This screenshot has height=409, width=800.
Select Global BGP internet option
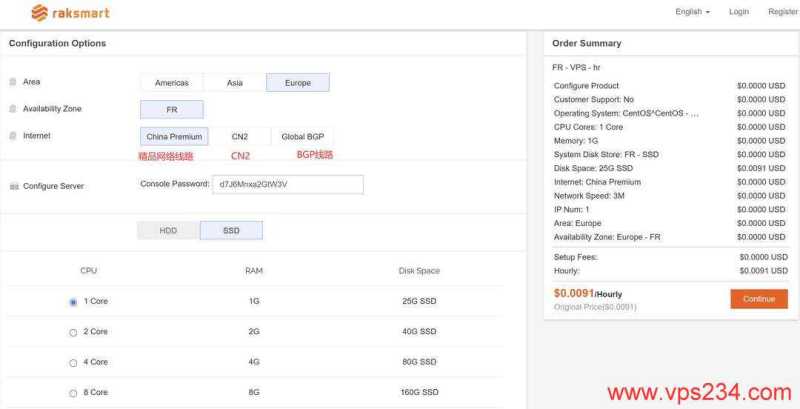302,137
